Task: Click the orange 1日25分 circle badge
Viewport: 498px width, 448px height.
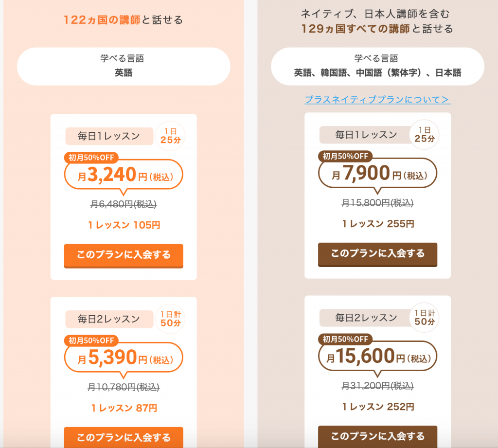Action: 170,135
